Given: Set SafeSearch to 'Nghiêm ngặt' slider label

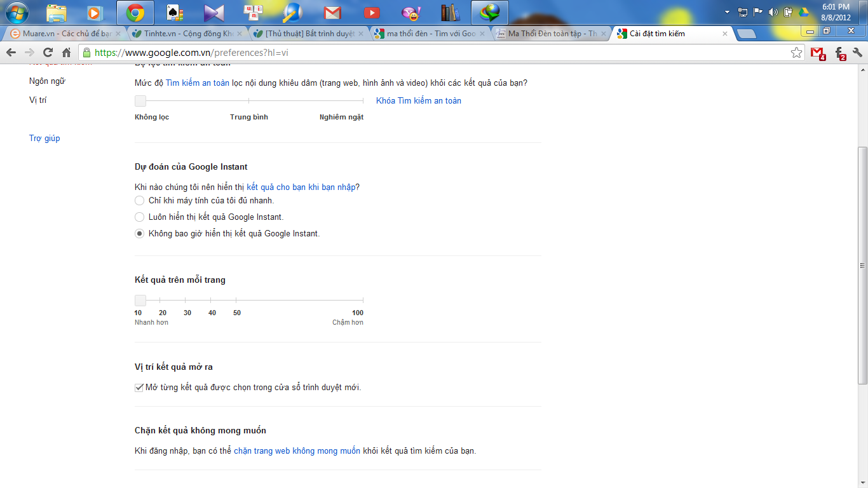Looking at the screenshot, I should tap(342, 117).
